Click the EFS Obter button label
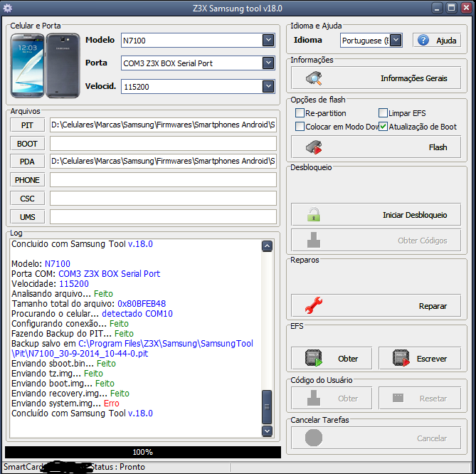Viewport: 476px width, 474px height. coord(348,359)
